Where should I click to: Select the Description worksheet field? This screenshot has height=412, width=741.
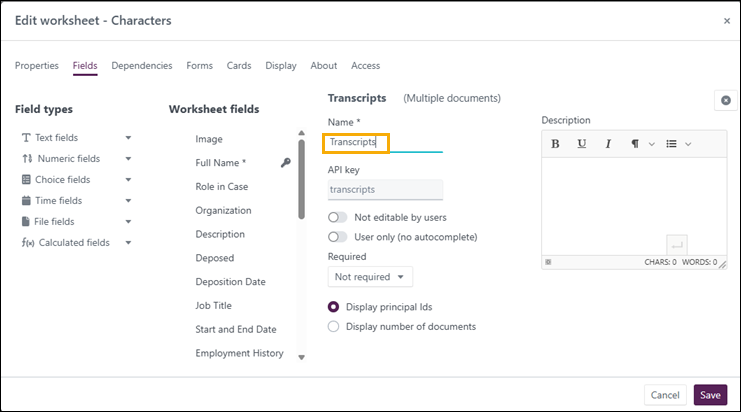(x=220, y=234)
